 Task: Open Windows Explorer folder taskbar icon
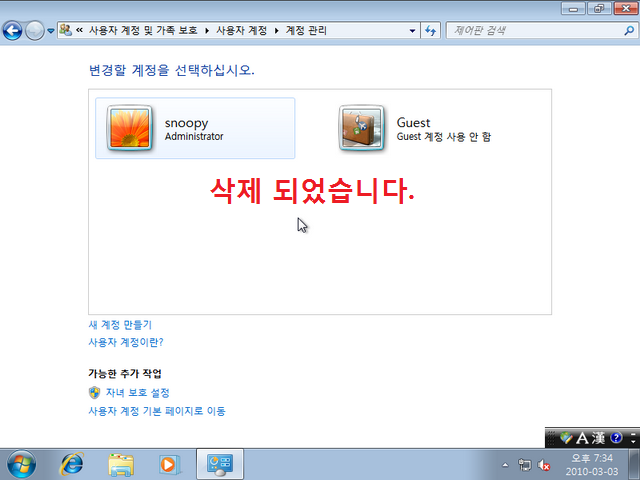click(x=121, y=464)
